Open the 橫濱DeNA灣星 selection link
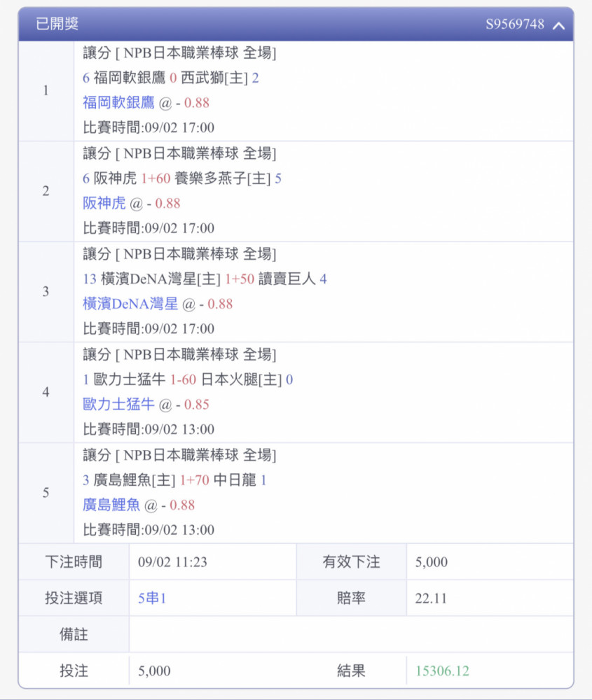The image size is (592, 700). tap(130, 304)
